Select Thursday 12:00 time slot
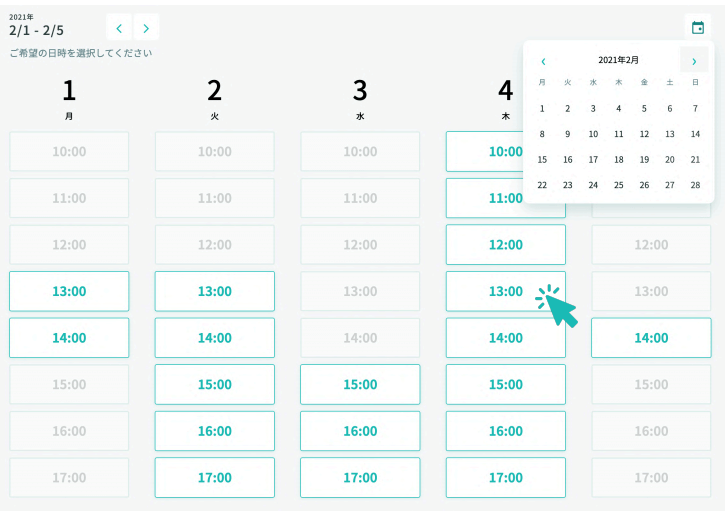Screen dimensions: 725x511 click(x=505, y=245)
